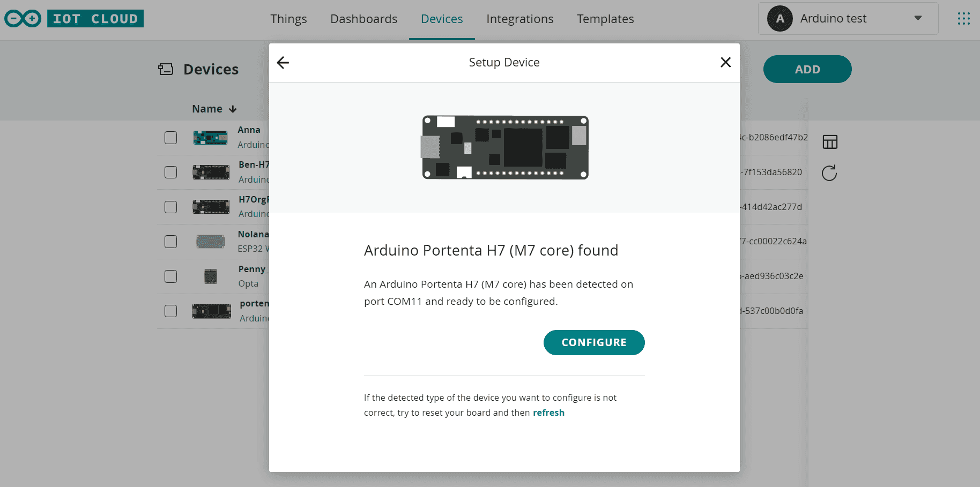Viewport: 980px width, 487px height.
Task: Click the ADD device button
Action: pyautogui.click(x=807, y=69)
